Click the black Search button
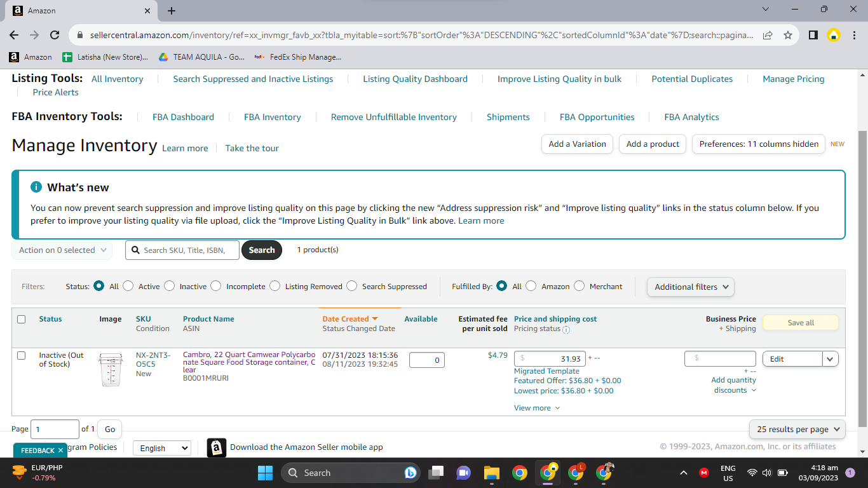The width and height of the screenshot is (868, 488). point(262,250)
